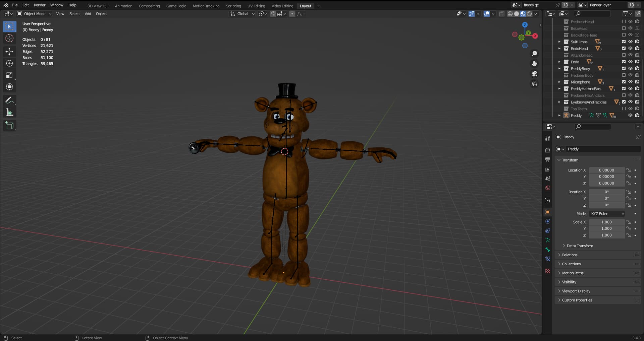
Task: Expand the EndoHead collection in outliner
Action: click(559, 49)
